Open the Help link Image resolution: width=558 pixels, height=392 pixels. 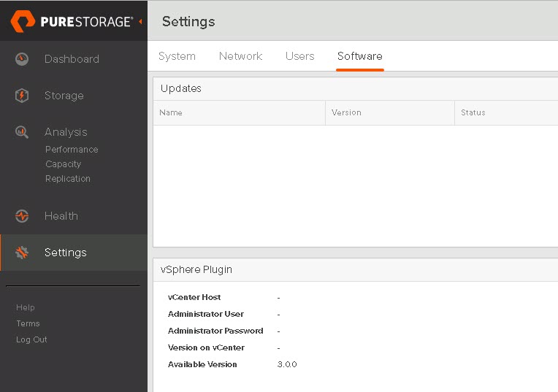26,307
